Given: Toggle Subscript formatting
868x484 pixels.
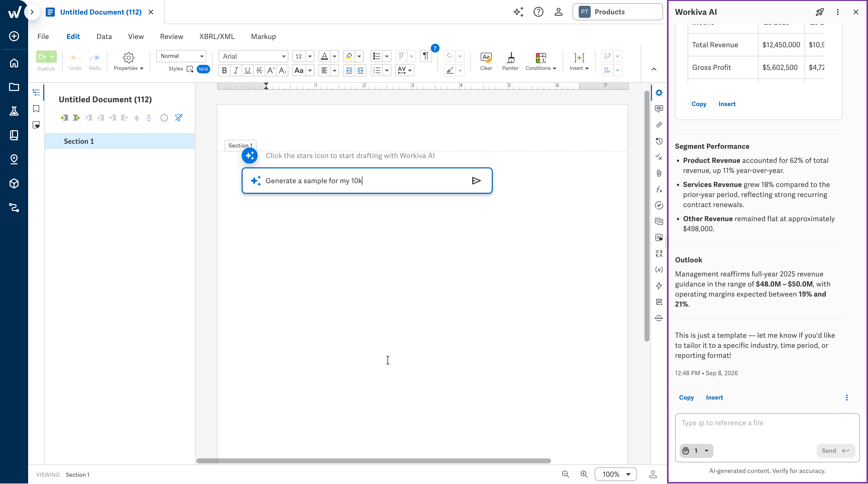Looking at the screenshot, I should point(282,70).
